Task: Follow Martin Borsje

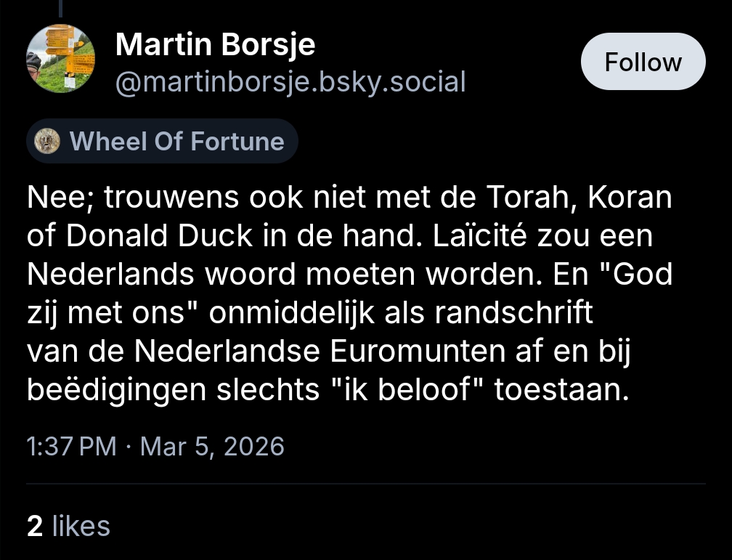Action: click(643, 62)
